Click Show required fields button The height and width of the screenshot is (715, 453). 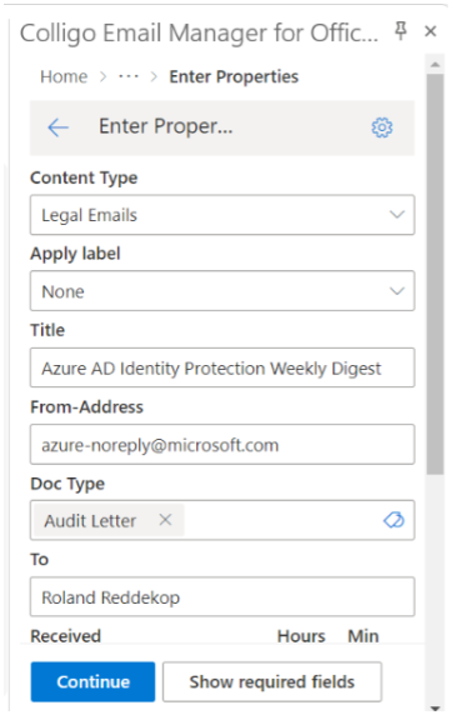[272, 682]
